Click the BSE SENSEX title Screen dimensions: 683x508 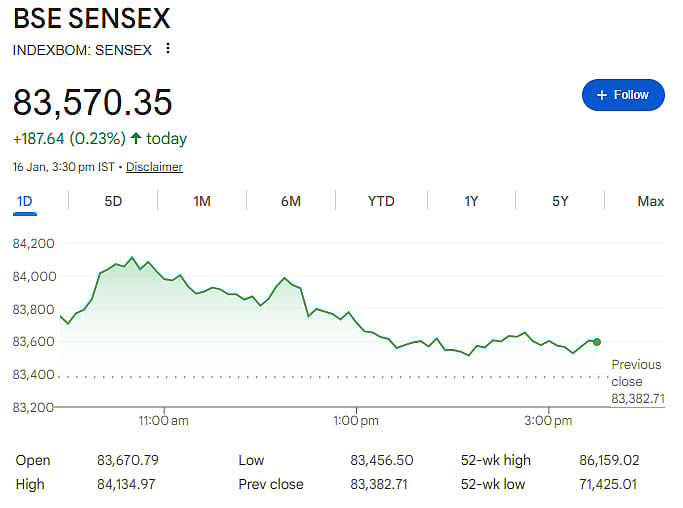[x=92, y=18]
